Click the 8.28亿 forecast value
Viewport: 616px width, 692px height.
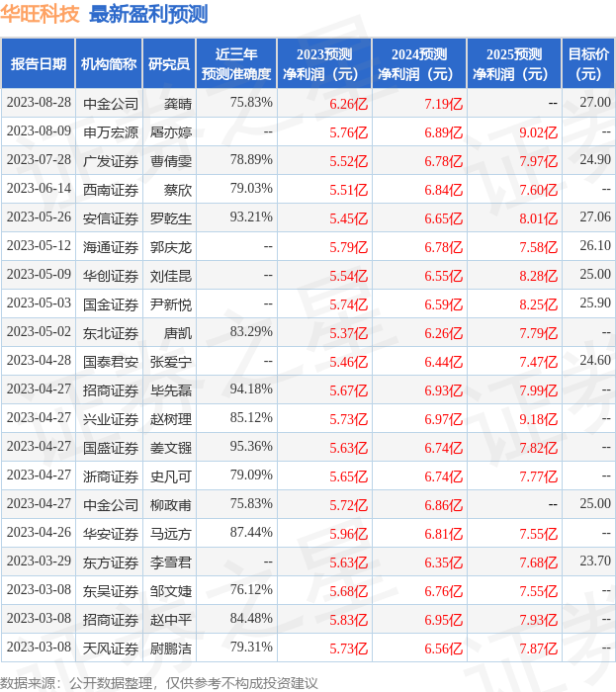click(538, 276)
